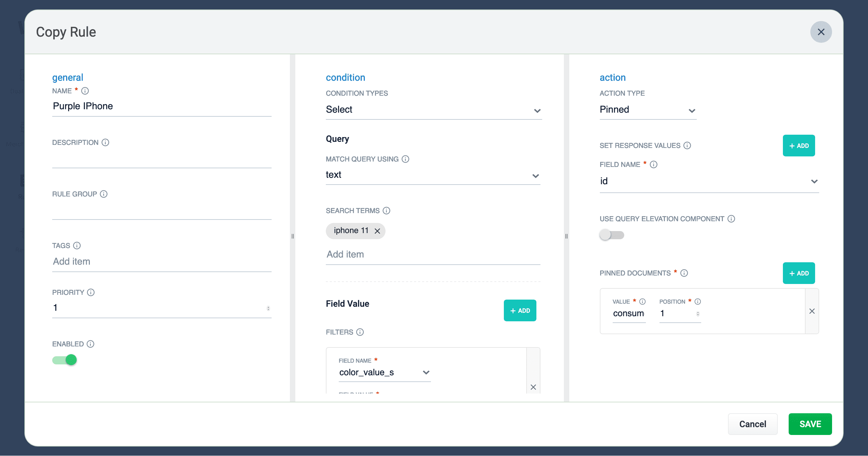Toggle the ENABLED switch off

click(x=65, y=360)
